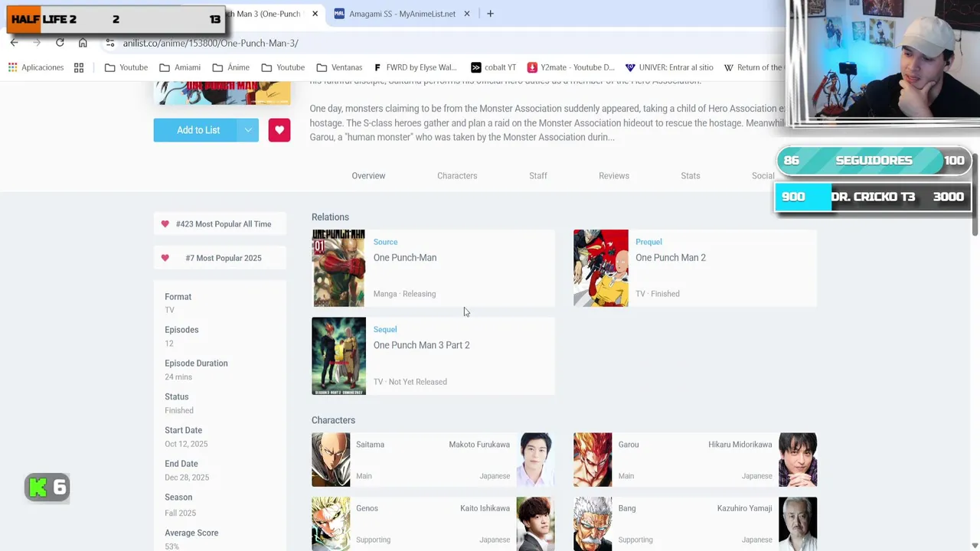This screenshot has height=551, width=980.
Task: Open Garou character portrait
Action: coord(593,460)
